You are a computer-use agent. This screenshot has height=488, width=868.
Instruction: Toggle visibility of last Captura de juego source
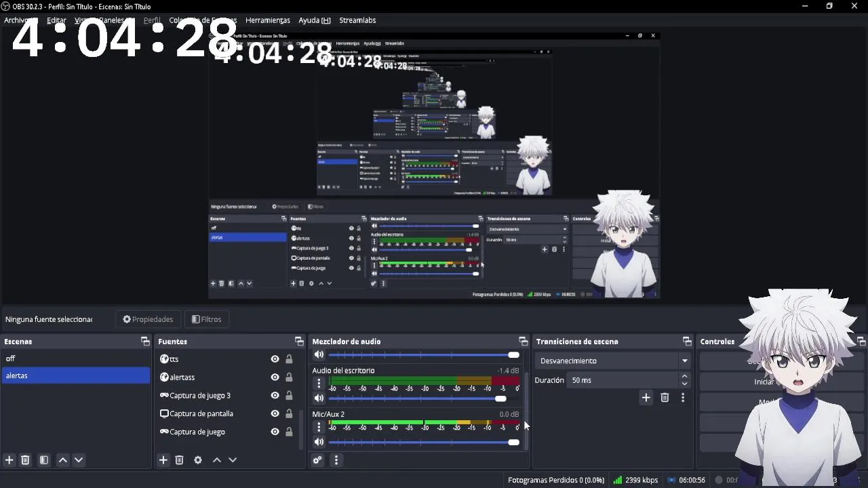pyautogui.click(x=275, y=432)
